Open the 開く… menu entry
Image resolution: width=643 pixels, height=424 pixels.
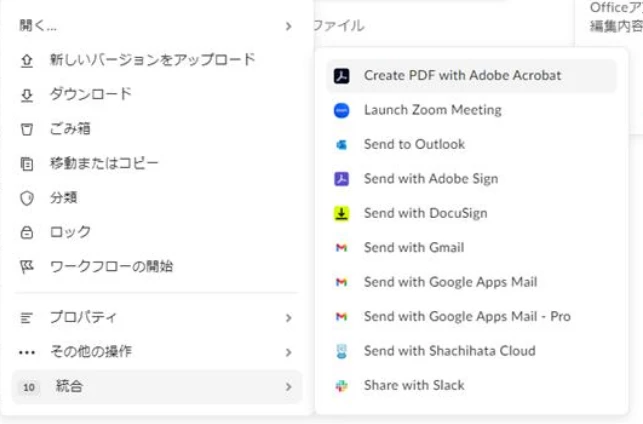(157, 26)
